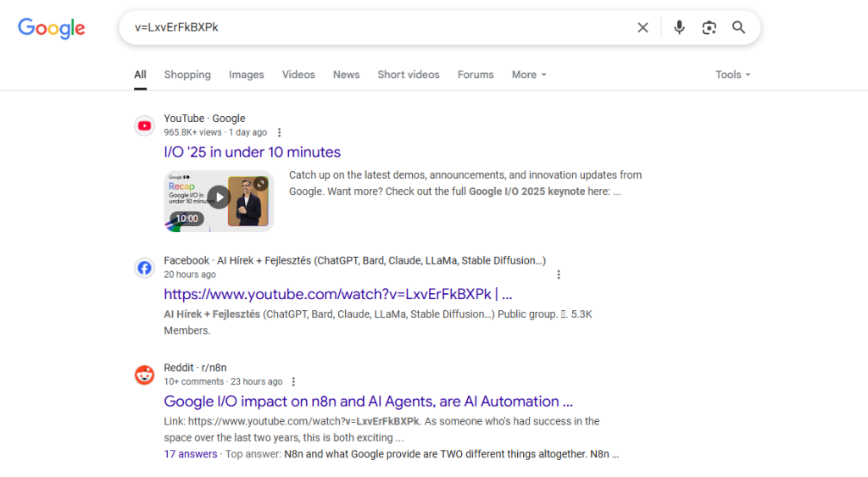The height and width of the screenshot is (477, 868).
Task: Click the "965.8K+ views" text
Action: 192,133
